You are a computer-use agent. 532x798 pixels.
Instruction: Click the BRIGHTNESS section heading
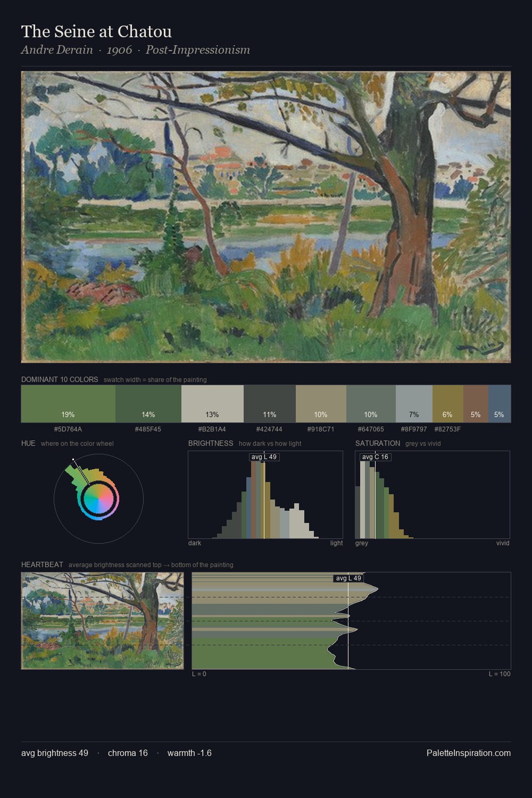(x=211, y=443)
